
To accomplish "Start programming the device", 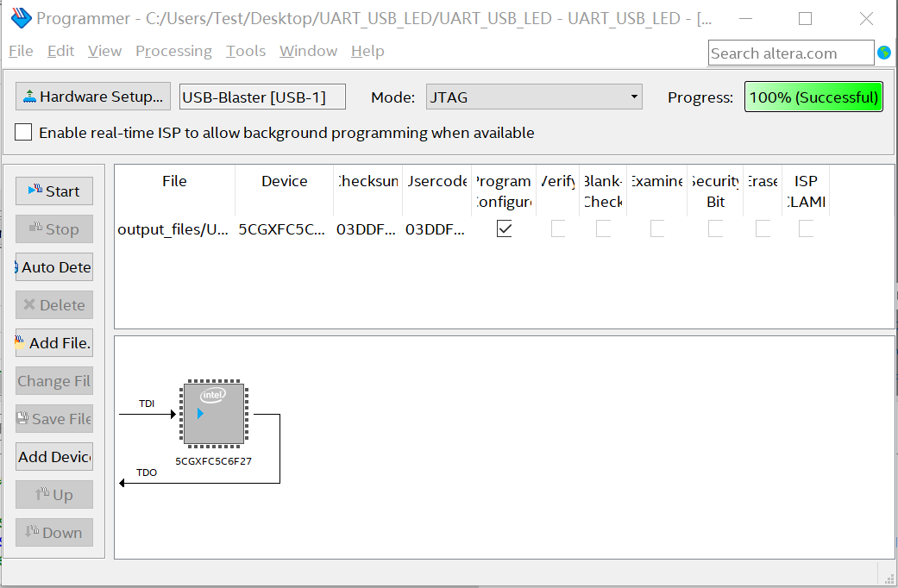I will coord(54,191).
